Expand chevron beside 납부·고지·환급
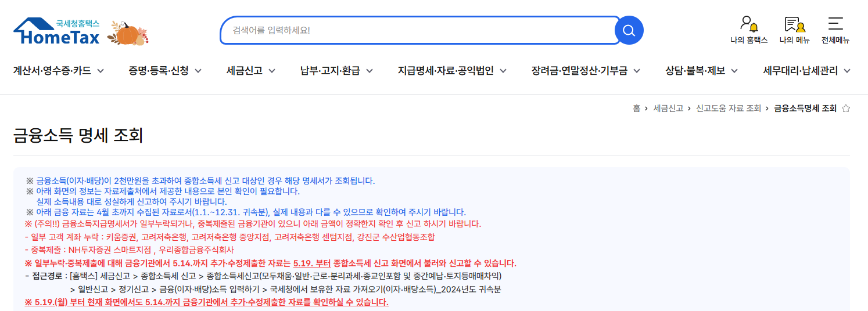The width and height of the screenshot is (868, 311). (370, 71)
